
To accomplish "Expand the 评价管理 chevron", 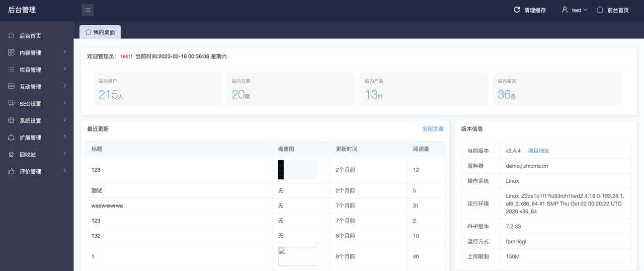I will [x=65, y=171].
